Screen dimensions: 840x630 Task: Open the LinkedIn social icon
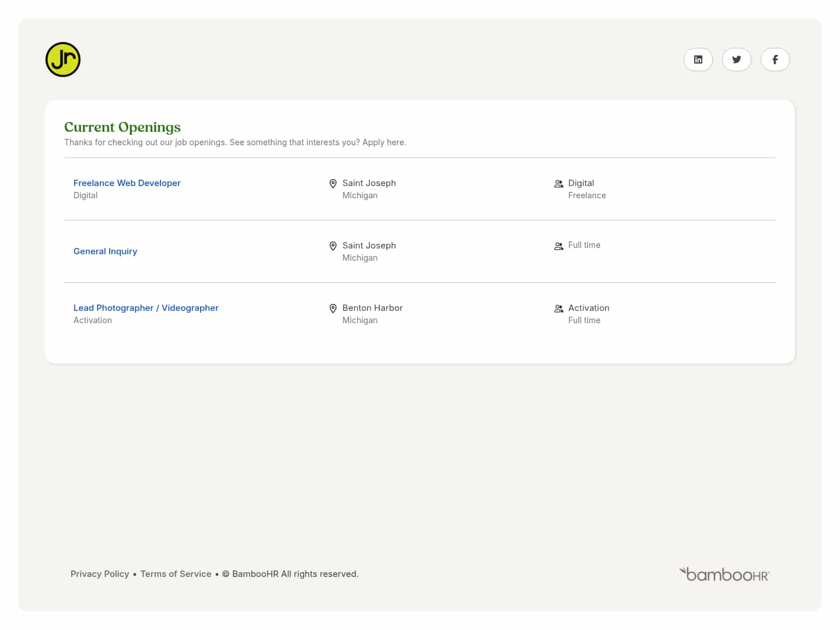tap(698, 59)
